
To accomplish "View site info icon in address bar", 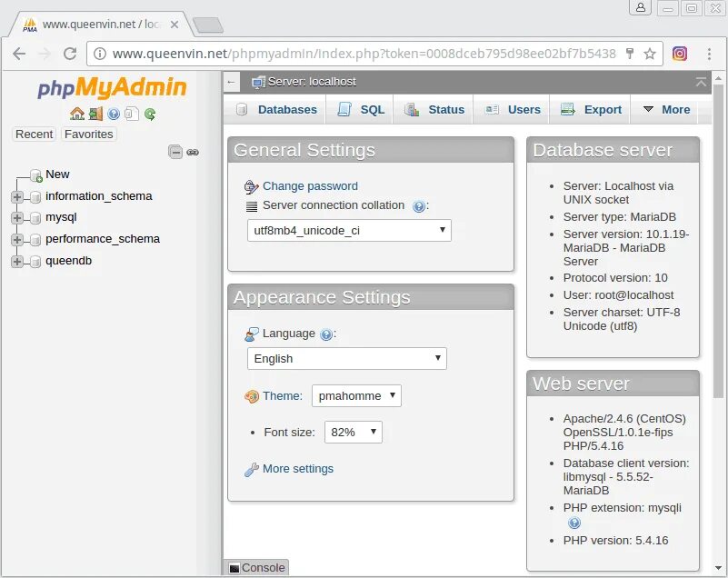I will tap(99, 54).
